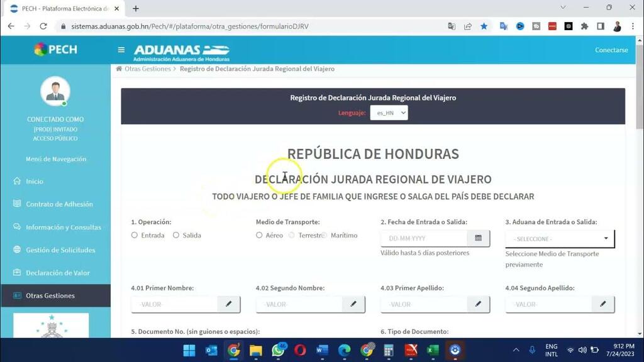This screenshot has width=644, height=362.
Task: Click the Conectarse link
Action: point(611,50)
